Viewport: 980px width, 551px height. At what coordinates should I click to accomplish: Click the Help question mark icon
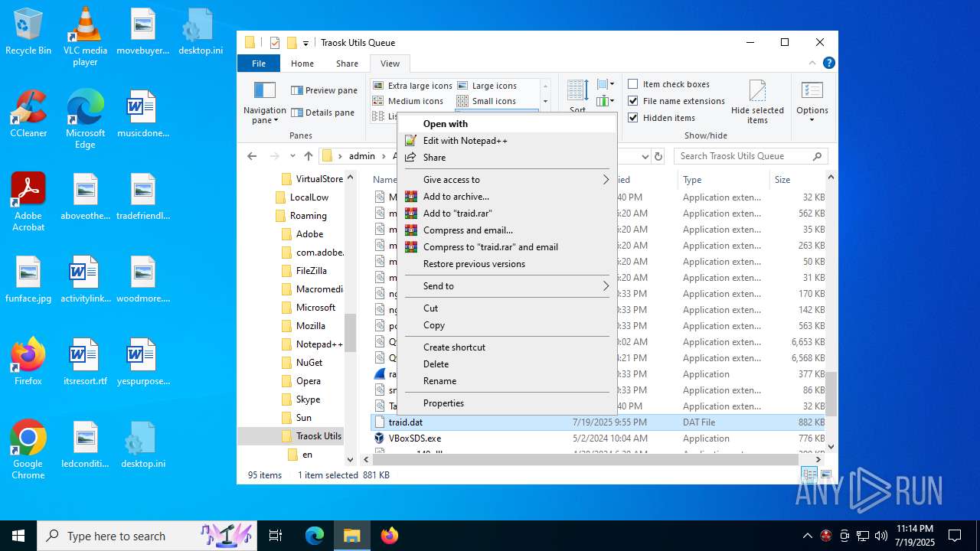click(828, 64)
